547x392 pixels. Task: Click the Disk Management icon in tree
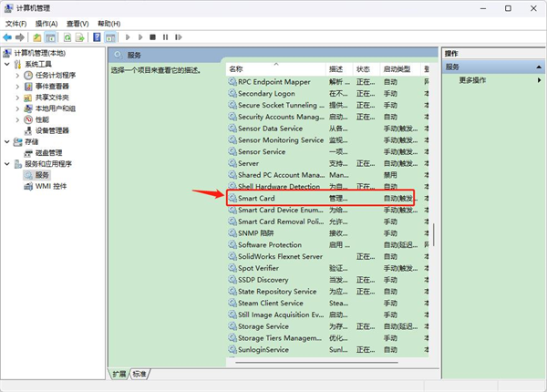click(x=28, y=153)
